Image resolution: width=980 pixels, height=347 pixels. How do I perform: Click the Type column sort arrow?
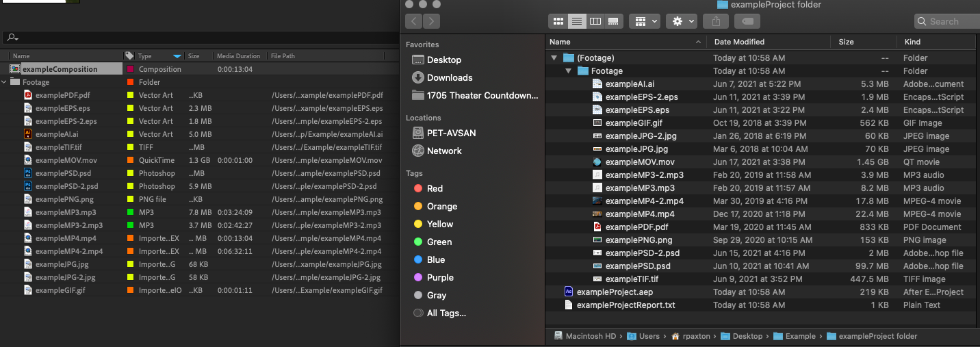coord(178,56)
